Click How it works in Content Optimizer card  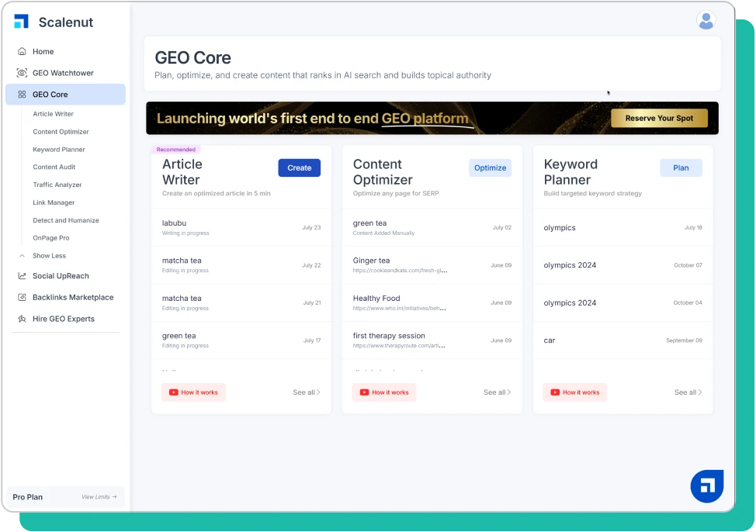384,392
